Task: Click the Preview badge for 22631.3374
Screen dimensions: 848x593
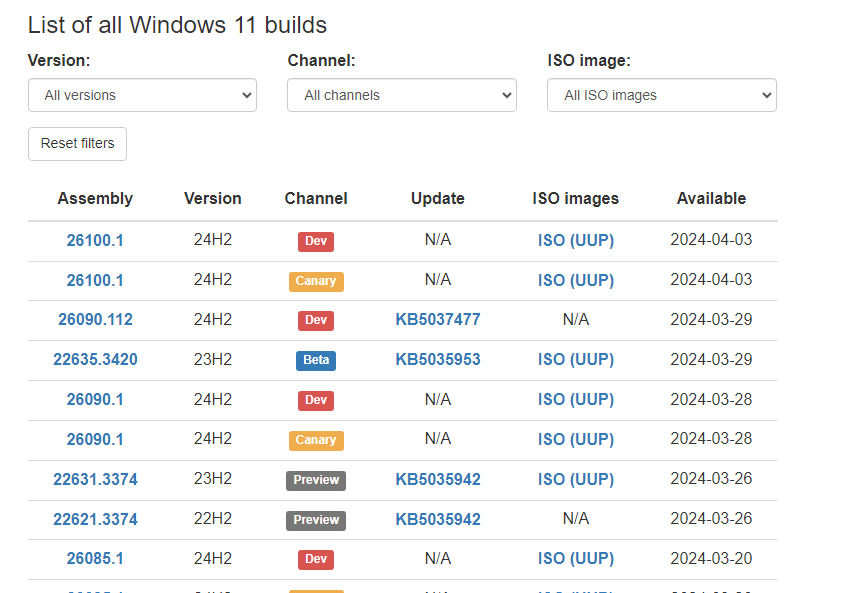Action: pos(316,480)
